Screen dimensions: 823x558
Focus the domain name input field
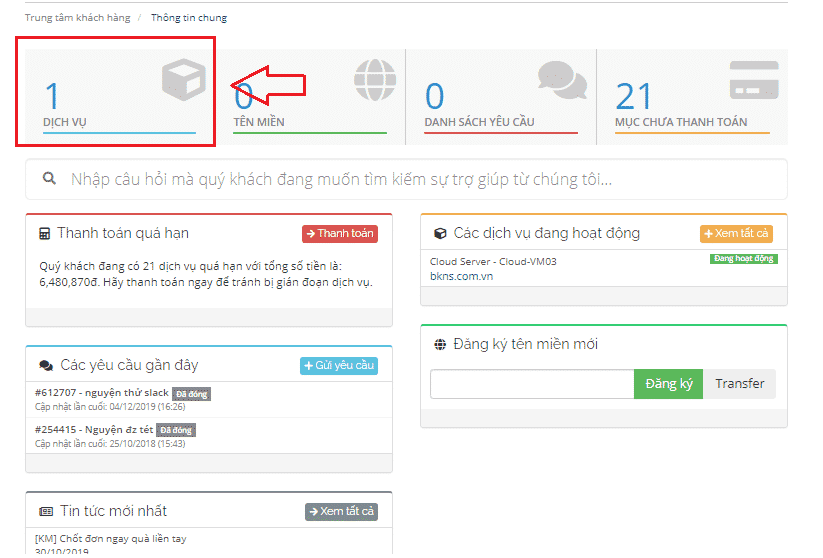531,384
